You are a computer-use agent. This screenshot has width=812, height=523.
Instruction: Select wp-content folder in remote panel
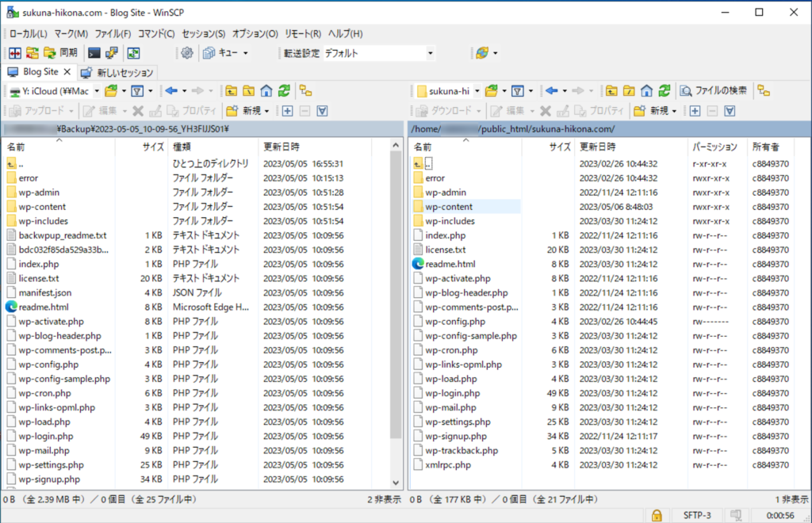pos(449,207)
